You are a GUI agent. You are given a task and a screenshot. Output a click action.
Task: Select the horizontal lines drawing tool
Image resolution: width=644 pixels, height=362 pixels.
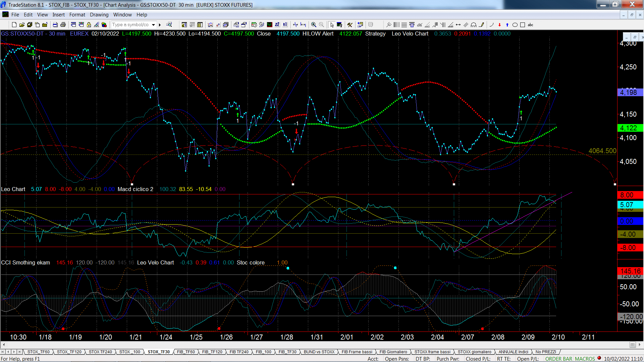click(404, 25)
